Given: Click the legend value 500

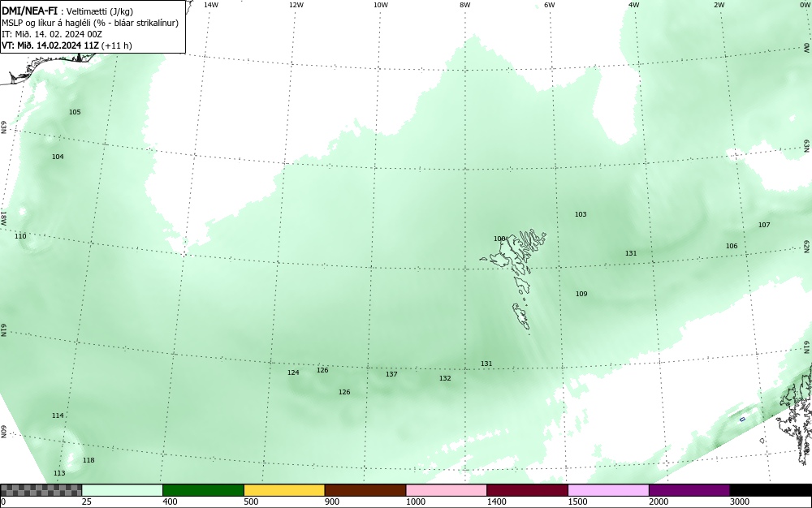Looking at the screenshot, I should tap(251, 502).
